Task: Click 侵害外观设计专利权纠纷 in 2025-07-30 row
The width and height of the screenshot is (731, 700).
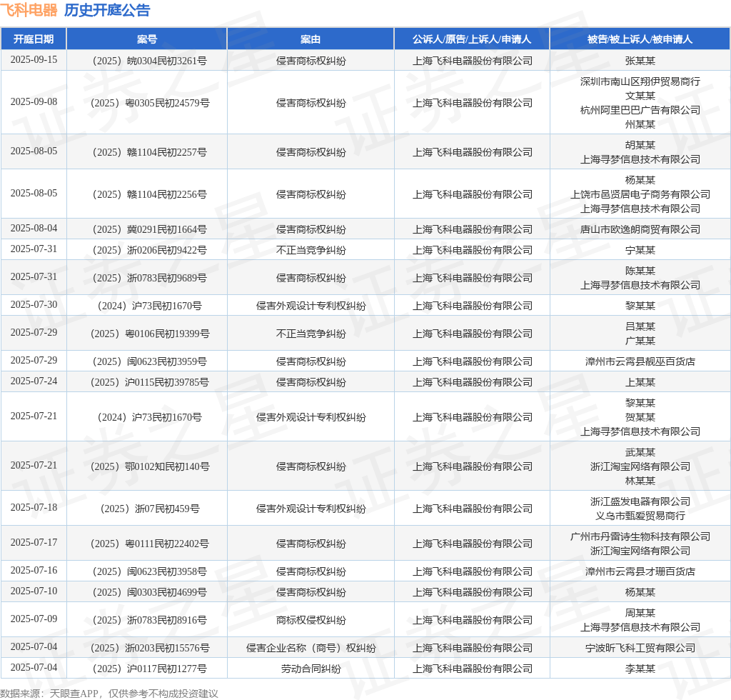Action: (311, 306)
